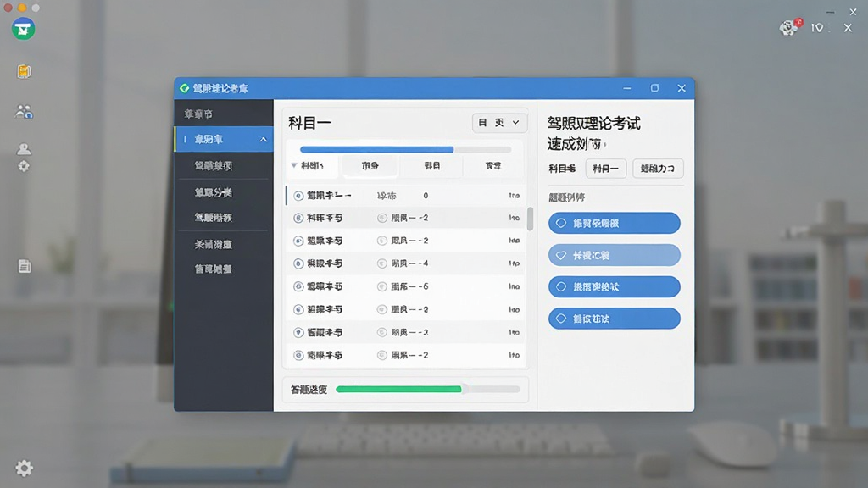Click the outlined button to the right of 科目一
This screenshot has width=868, height=488.
(x=658, y=169)
